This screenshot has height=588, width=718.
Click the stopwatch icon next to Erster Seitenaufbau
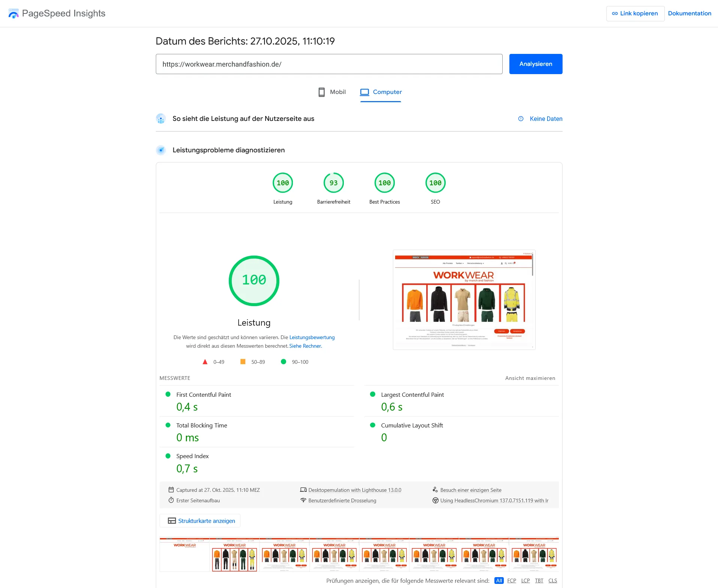tap(172, 500)
